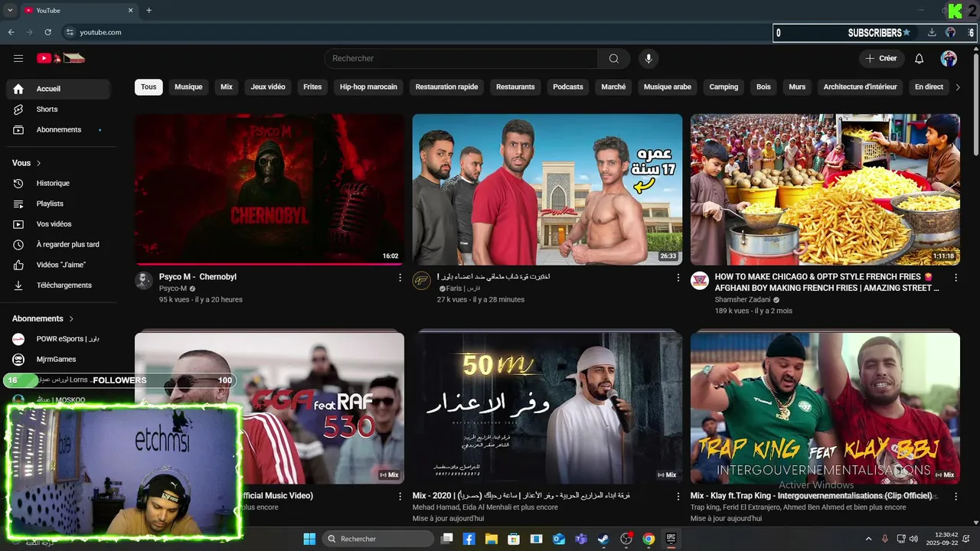Select the Hip-hop marocain chip
Screen dimensions: 980x551
point(368,87)
